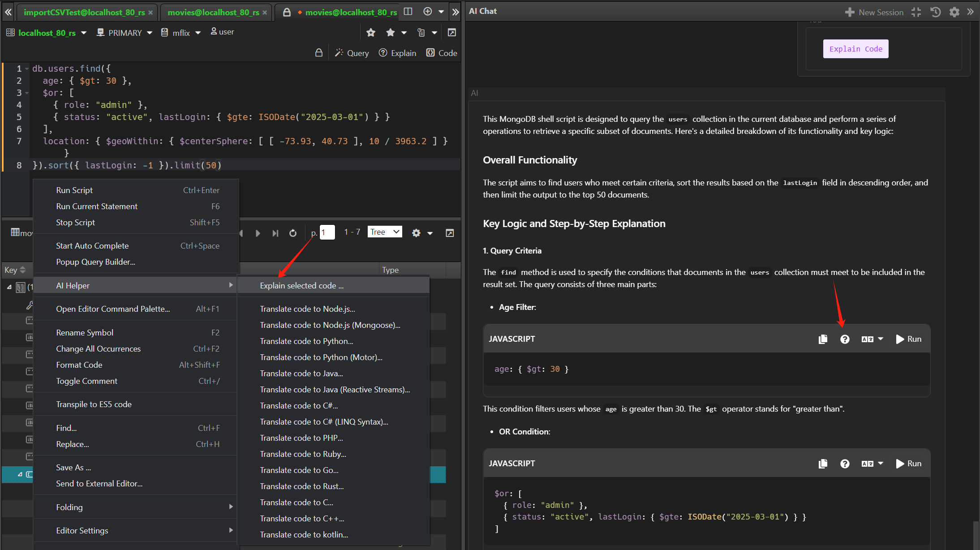Close the importCSVTest@localhost_80_rs tab
This screenshot has width=980, height=550.
click(150, 13)
